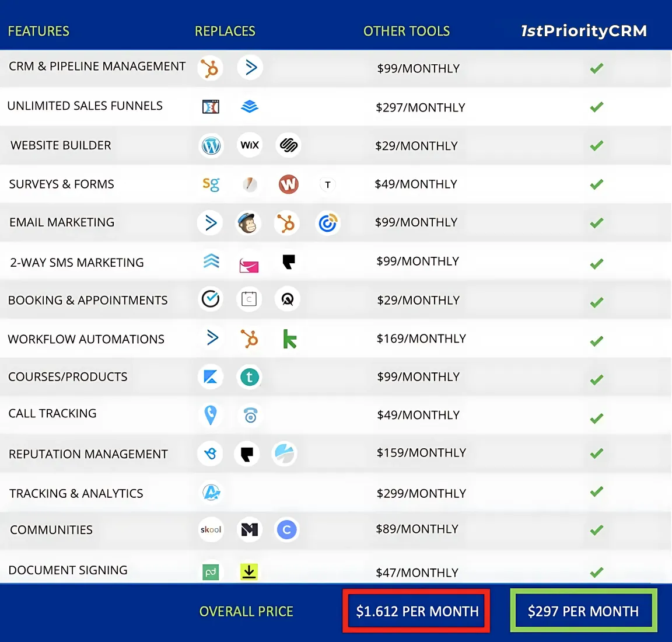
Task: Click the black M icon in the Communities row
Action: [x=250, y=529]
